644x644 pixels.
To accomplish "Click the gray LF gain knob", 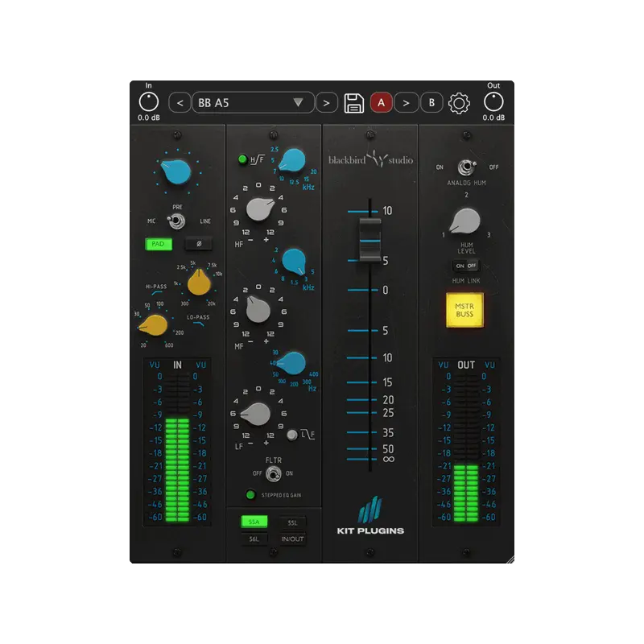I will point(256,414).
